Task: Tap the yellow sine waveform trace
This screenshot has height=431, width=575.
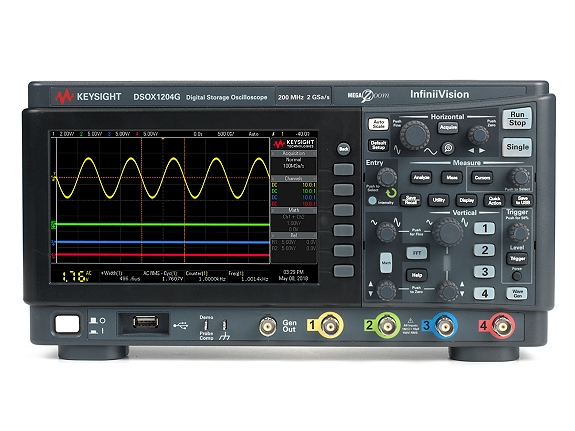Action: point(162,178)
